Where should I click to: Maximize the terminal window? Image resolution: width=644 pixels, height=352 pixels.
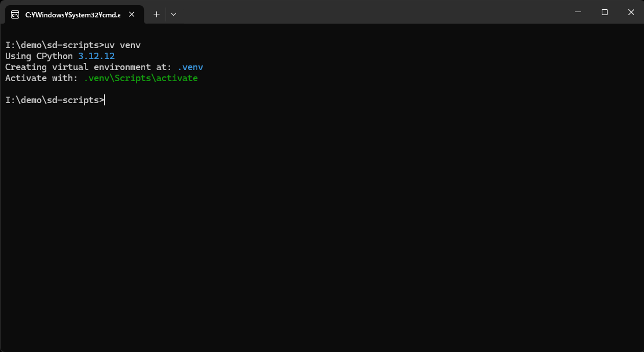tap(604, 12)
